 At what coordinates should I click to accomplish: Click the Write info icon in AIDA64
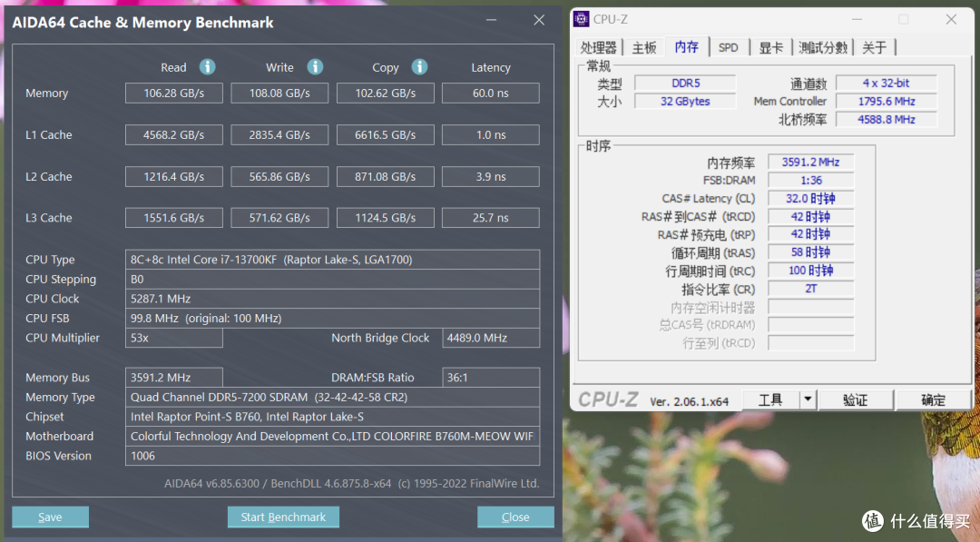(315, 67)
